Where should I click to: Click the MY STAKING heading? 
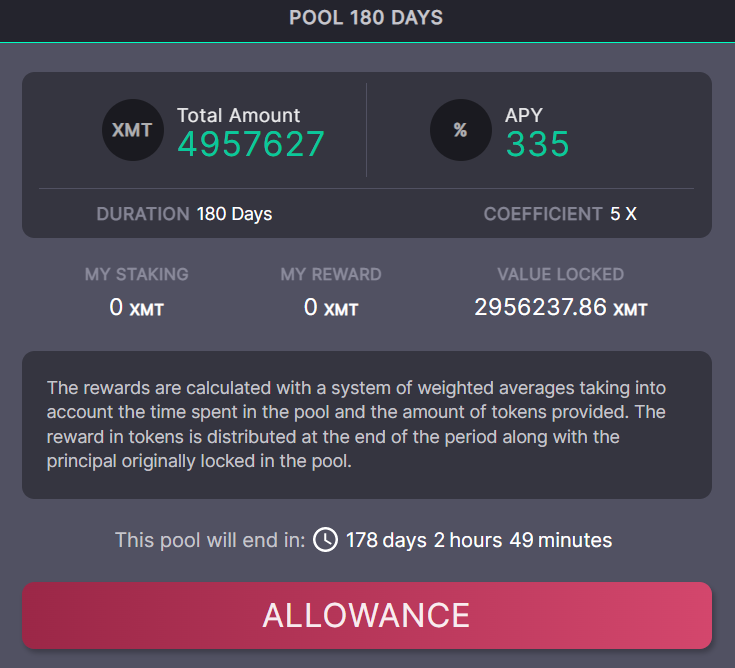coord(136,274)
